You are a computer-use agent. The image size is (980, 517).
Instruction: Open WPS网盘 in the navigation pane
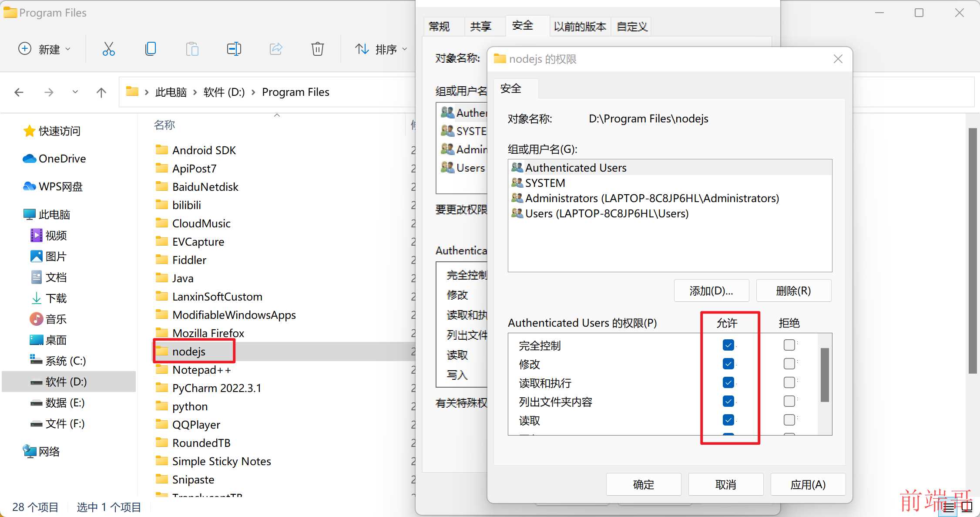coord(53,186)
